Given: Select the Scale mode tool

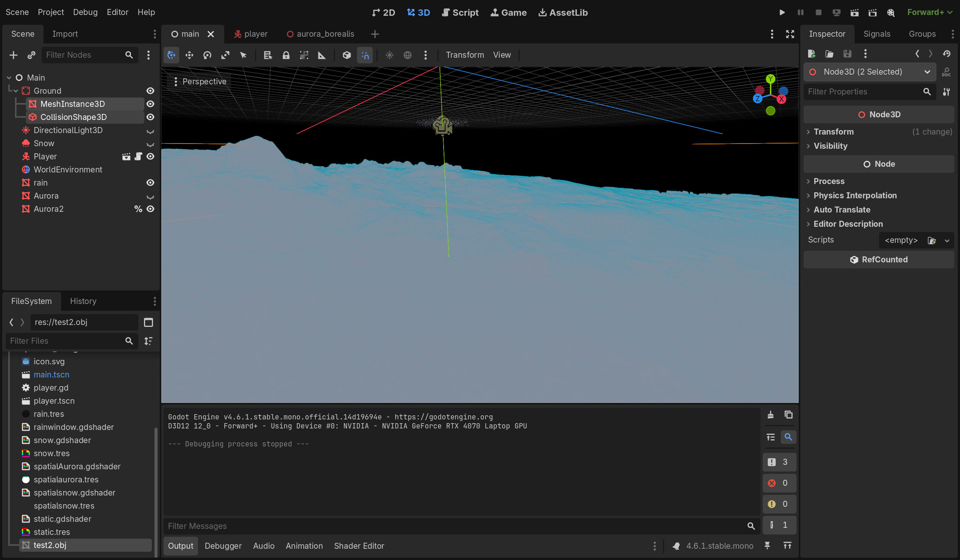Looking at the screenshot, I should click(225, 55).
